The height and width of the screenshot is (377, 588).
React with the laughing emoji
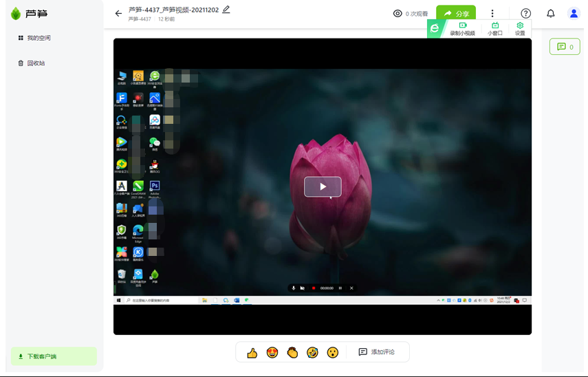[312, 352]
